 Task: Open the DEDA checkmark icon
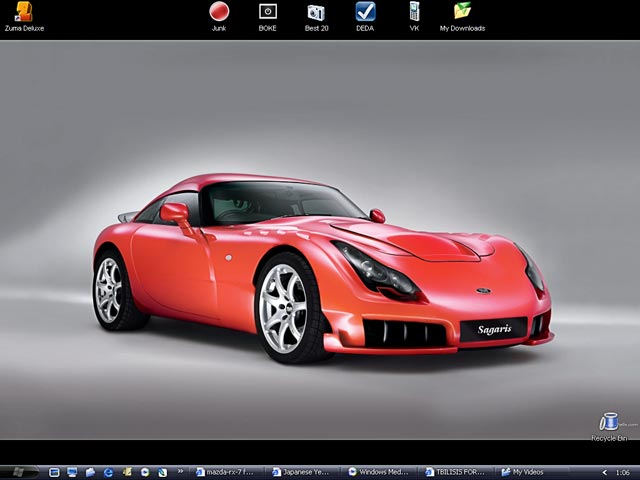[x=365, y=16]
